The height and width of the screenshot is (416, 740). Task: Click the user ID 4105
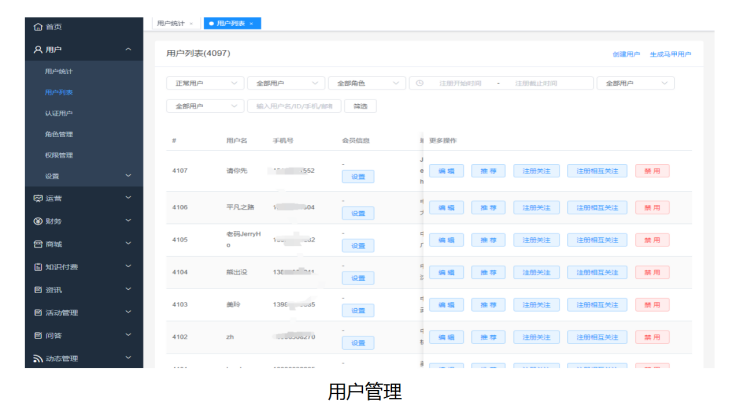pyautogui.click(x=180, y=240)
